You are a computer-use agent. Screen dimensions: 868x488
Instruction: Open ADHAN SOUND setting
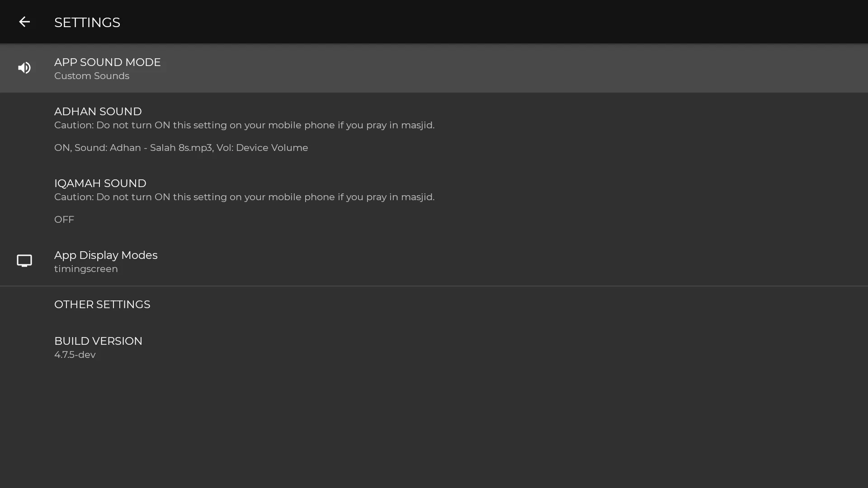pyautogui.click(x=434, y=129)
